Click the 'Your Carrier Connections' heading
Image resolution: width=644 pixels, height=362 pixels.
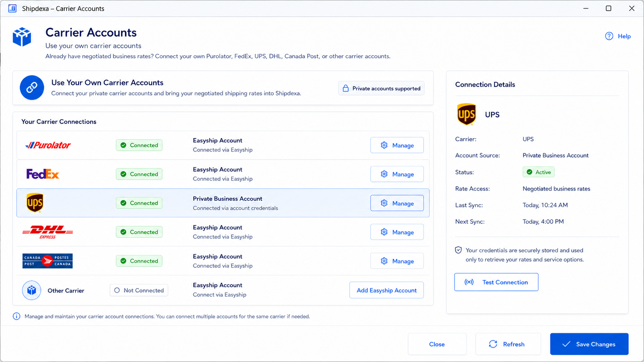pos(59,122)
